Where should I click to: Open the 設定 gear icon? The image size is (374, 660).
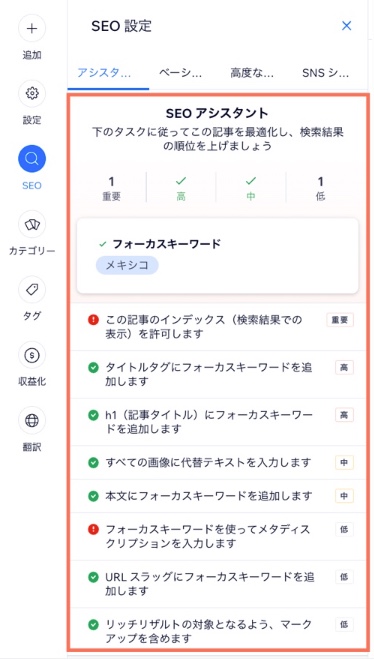click(32, 93)
